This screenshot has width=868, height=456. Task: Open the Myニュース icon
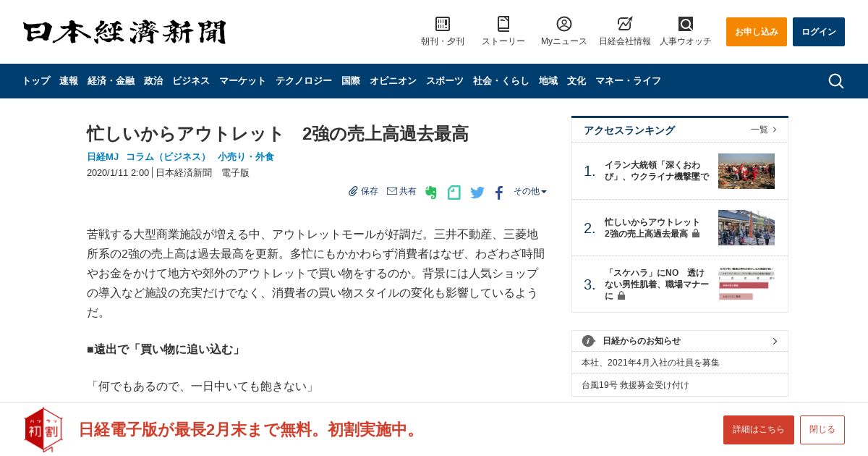[x=564, y=24]
